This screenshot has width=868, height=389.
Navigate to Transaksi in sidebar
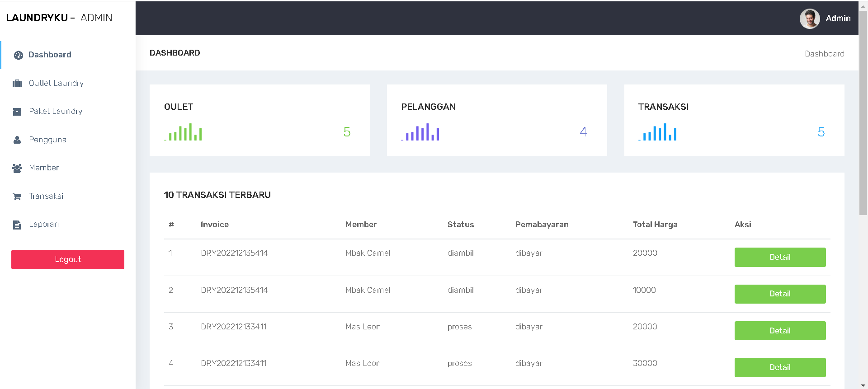pos(68,196)
